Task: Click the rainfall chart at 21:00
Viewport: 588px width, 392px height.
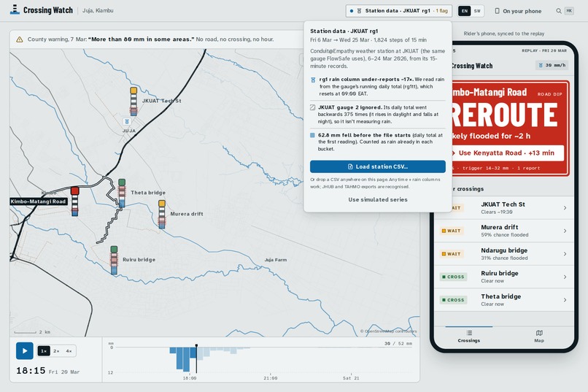Action: pyautogui.click(x=271, y=377)
